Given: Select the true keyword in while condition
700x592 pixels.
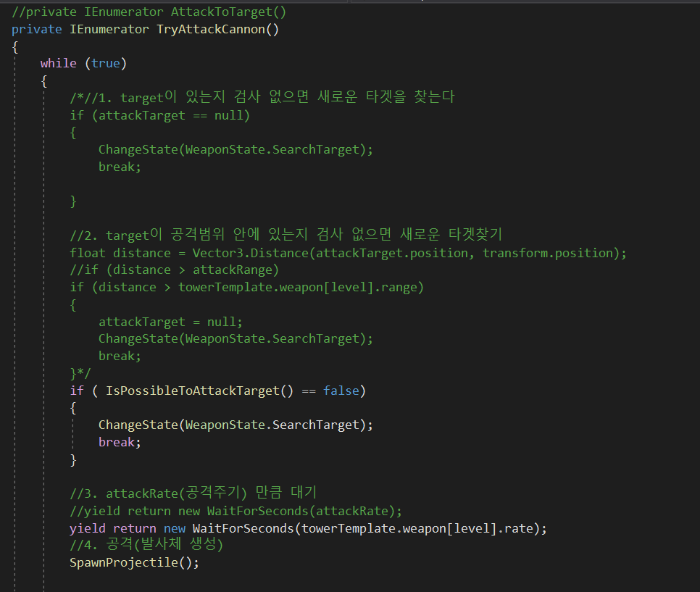Looking at the screenshot, I should pos(106,63).
